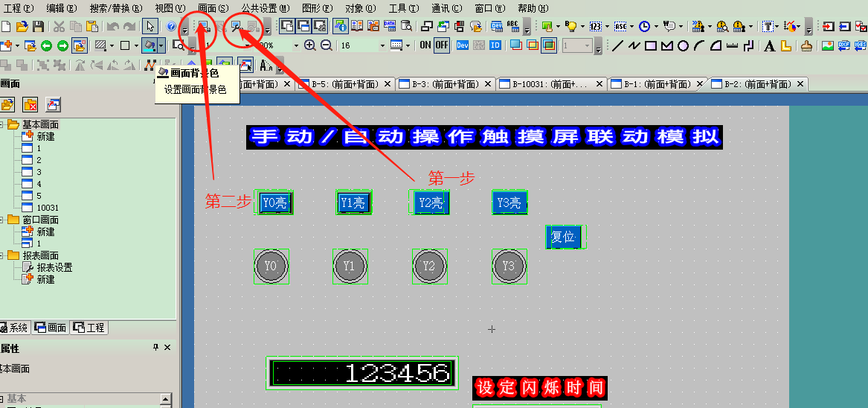Select the straight line drawing tool
Screen dimensions: 868x408
pyautogui.click(x=617, y=46)
